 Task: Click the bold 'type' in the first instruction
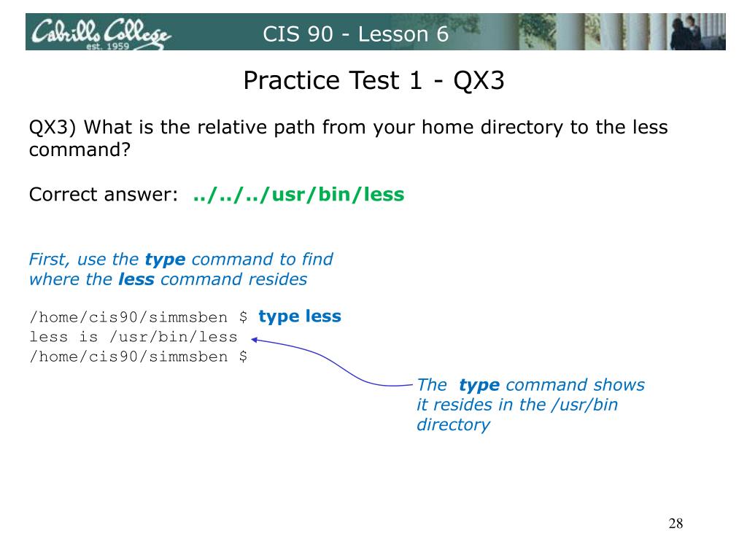165,260
